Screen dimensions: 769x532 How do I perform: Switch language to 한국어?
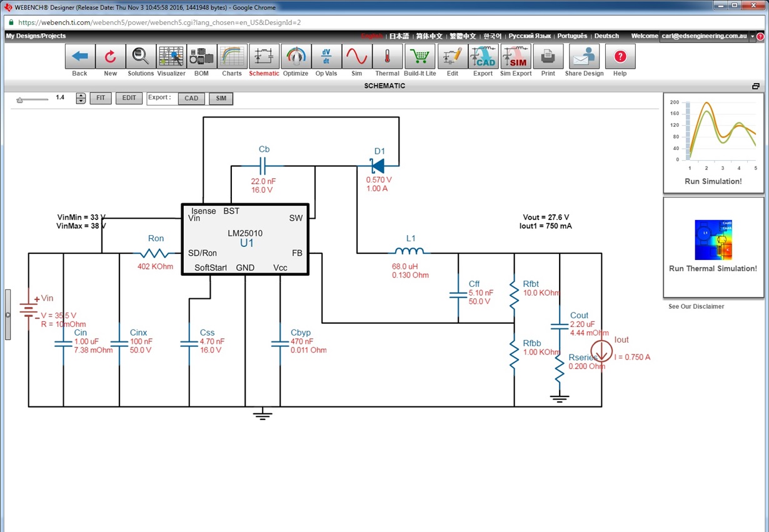[492, 36]
